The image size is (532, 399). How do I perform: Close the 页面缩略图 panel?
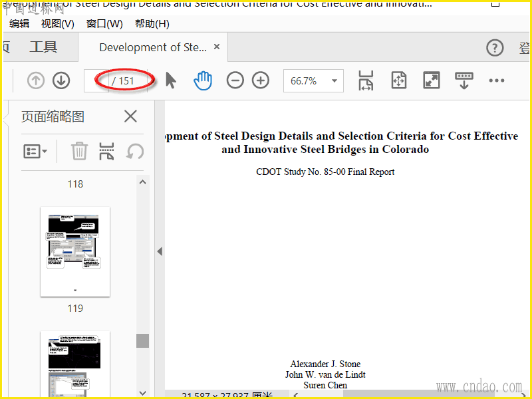[130, 116]
